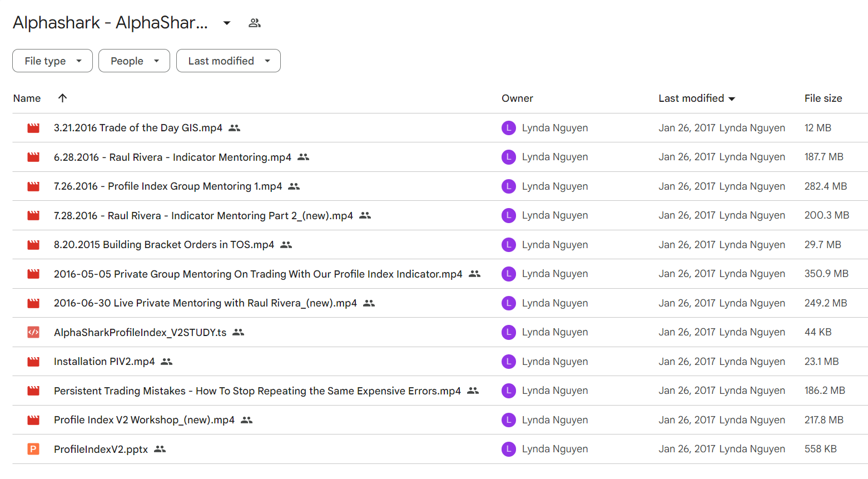Click the 282.4 MB file size value
Image resolution: width=868 pixels, height=479 pixels.
tap(826, 186)
